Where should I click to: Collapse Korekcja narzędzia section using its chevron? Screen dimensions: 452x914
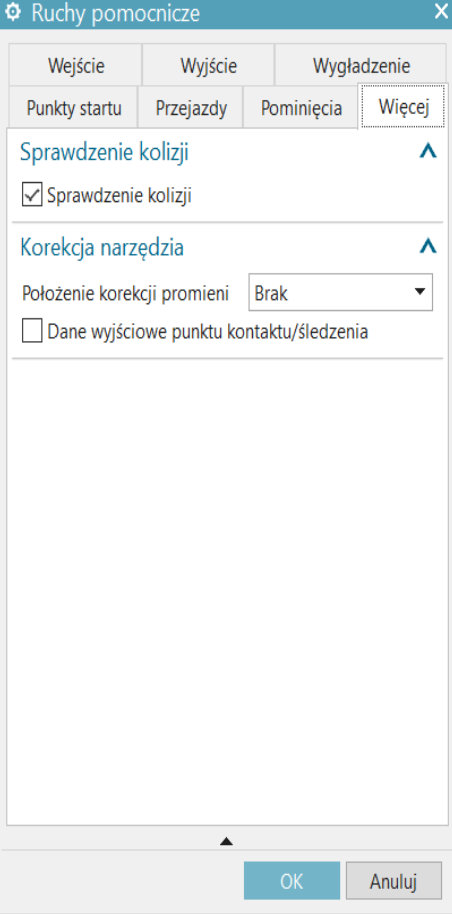[428, 247]
